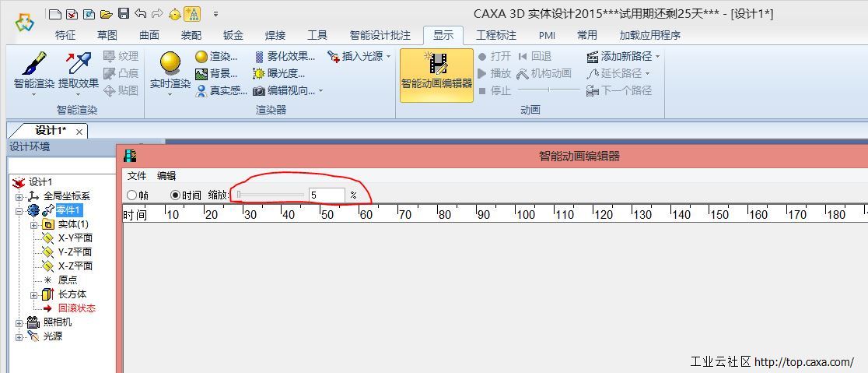Viewport: 868px width, 373px height.
Task: Collapse the 零件1 tree node
Action: (x=19, y=210)
